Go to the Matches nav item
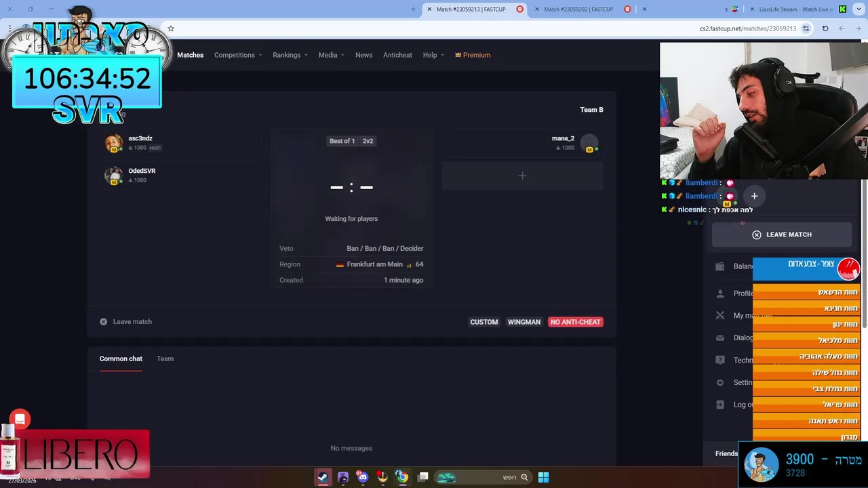This screenshot has height=488, width=868. click(190, 55)
